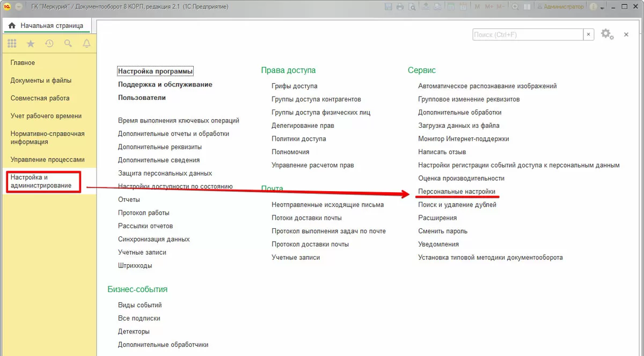Switch to Начальная страница tab
Viewport: 644px width, 356px height.
point(46,25)
